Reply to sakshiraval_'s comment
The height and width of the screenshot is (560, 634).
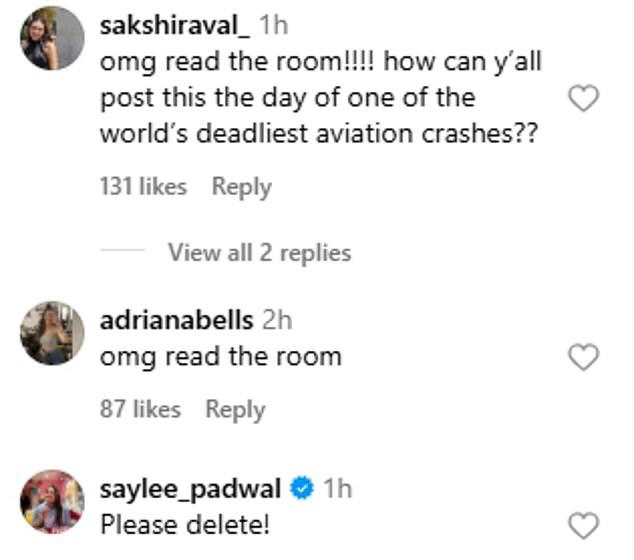pyautogui.click(x=241, y=186)
